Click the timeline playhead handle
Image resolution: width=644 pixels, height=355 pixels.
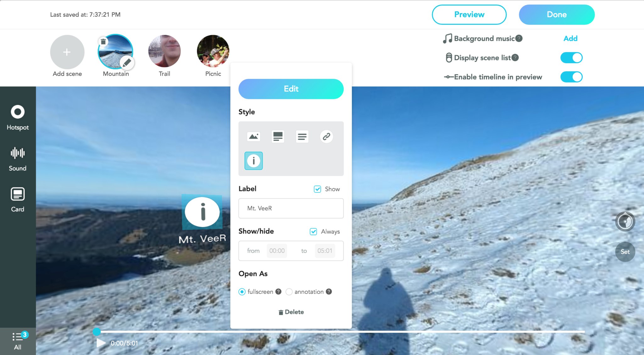click(x=97, y=331)
